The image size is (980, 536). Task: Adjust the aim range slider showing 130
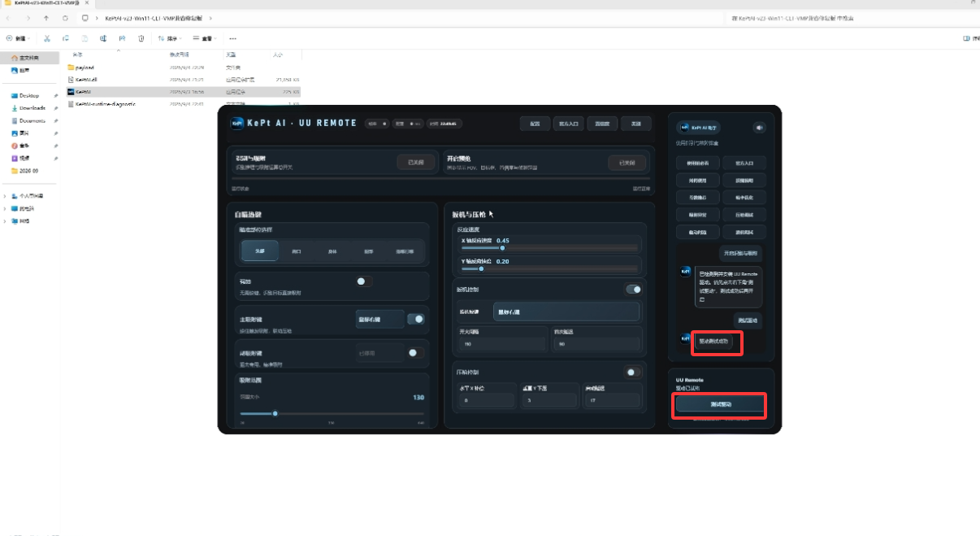coord(332,414)
